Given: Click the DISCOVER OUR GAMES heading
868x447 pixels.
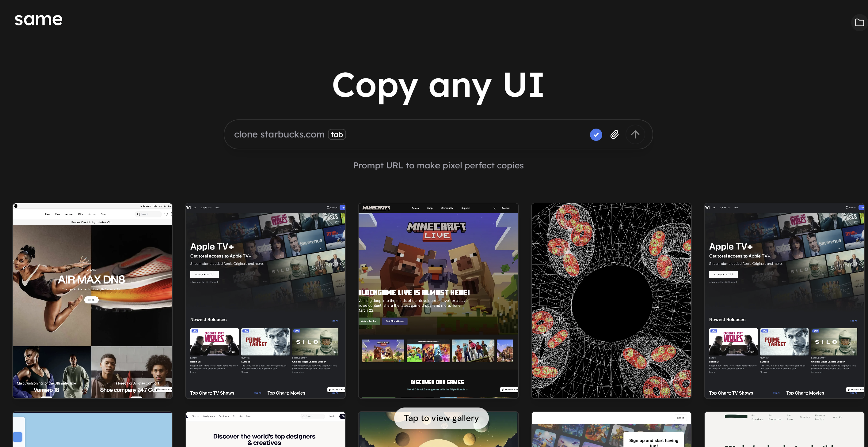Looking at the screenshot, I should tap(437, 382).
